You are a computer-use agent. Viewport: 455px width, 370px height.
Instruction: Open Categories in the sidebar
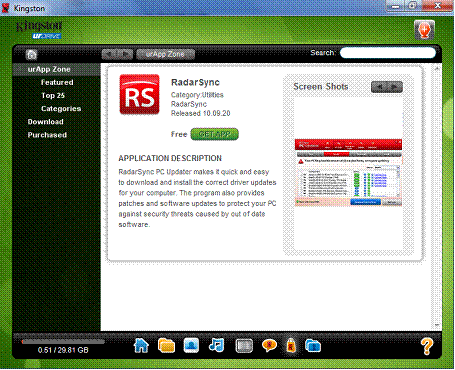(61, 109)
